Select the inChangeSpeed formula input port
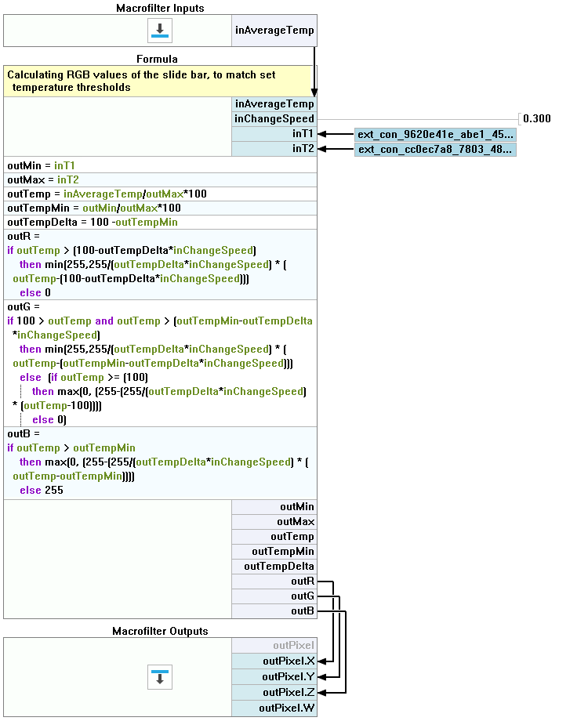Viewport: 588px width, 721px height. click(274, 119)
